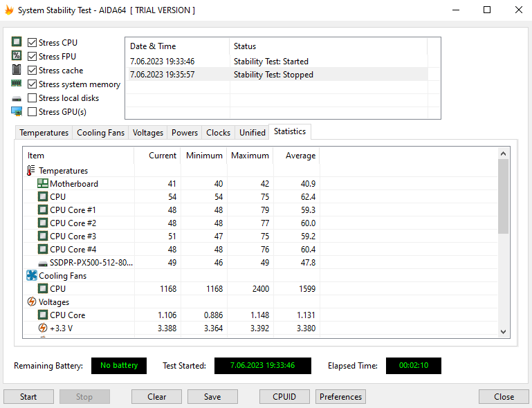Screen dimensions: 532x408
Task: Click the Date & Time column header
Action: pyautogui.click(x=177, y=46)
